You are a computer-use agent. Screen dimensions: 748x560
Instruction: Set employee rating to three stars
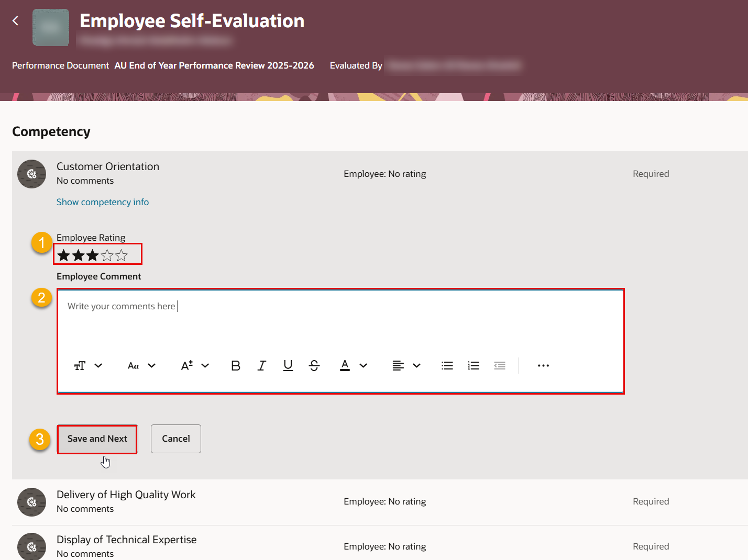(x=93, y=255)
